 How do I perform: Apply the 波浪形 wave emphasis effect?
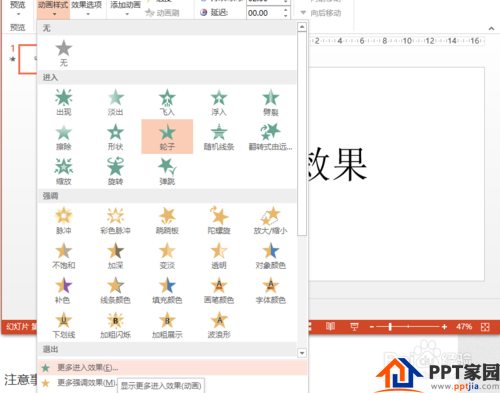click(219, 325)
